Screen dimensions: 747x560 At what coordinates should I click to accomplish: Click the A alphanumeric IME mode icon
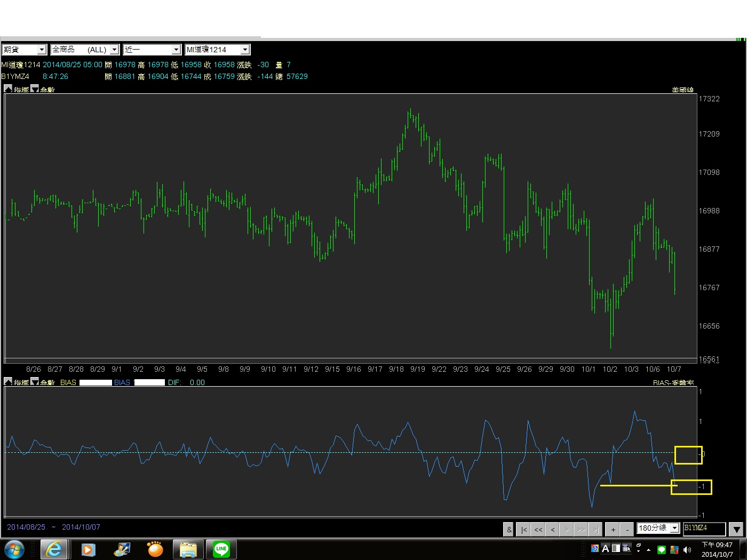(605, 548)
